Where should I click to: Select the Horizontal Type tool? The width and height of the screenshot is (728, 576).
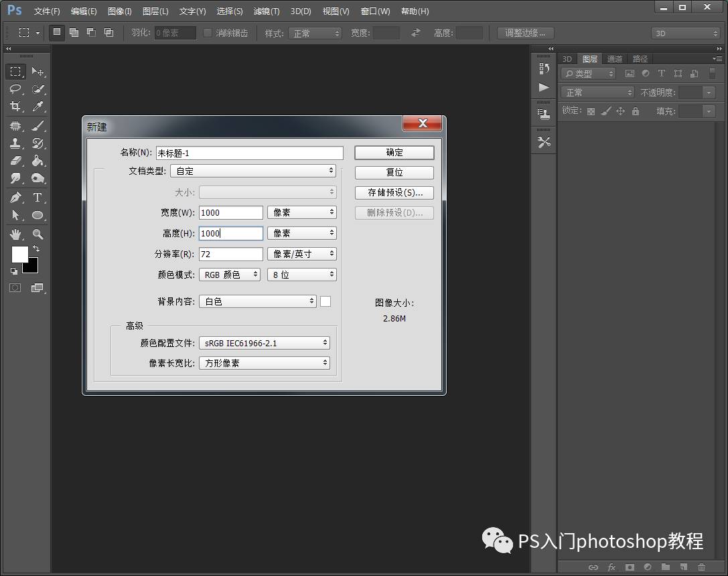[38, 198]
